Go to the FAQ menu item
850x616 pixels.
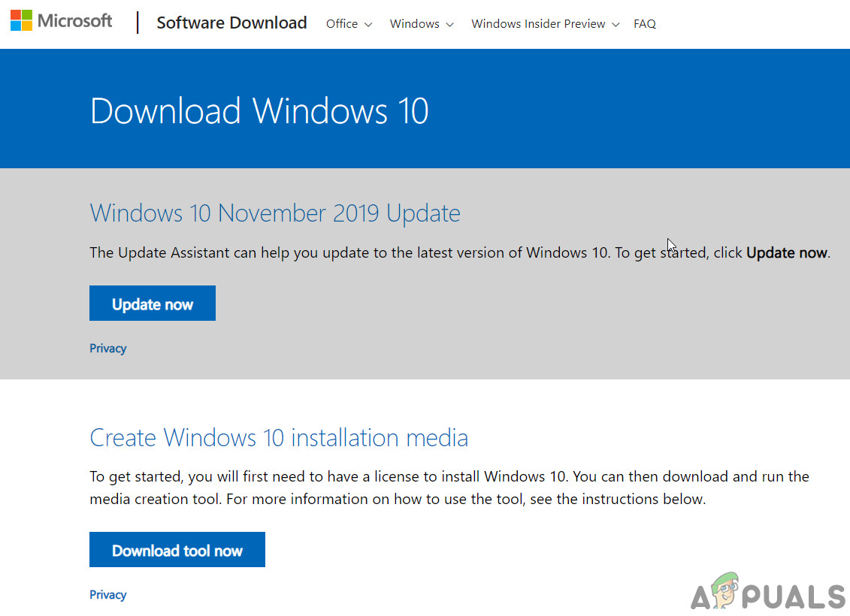pos(645,24)
